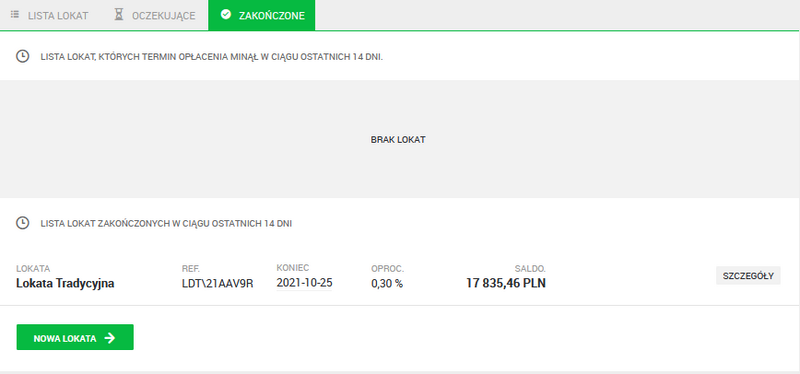The image size is (800, 374).
Task: Click the reference LDT\21AAV9R
Action: click(x=217, y=284)
